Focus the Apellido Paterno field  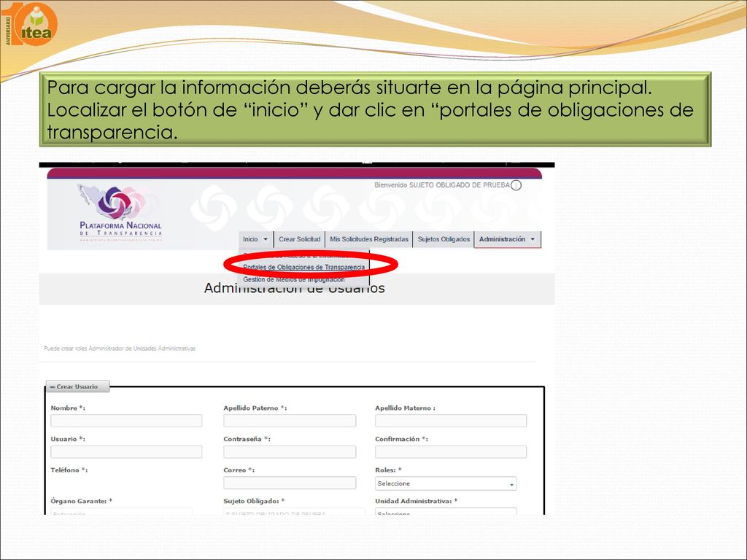[x=290, y=421]
